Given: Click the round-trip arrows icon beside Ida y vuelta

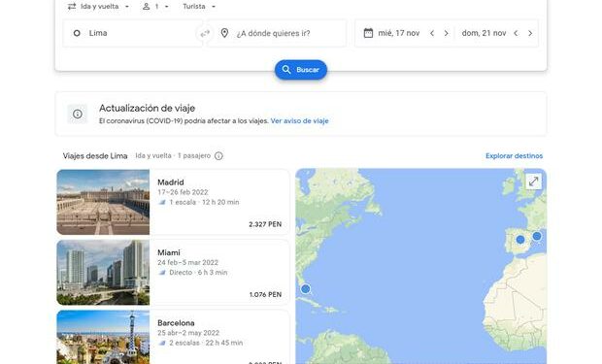Looking at the screenshot, I should pyautogui.click(x=72, y=7).
